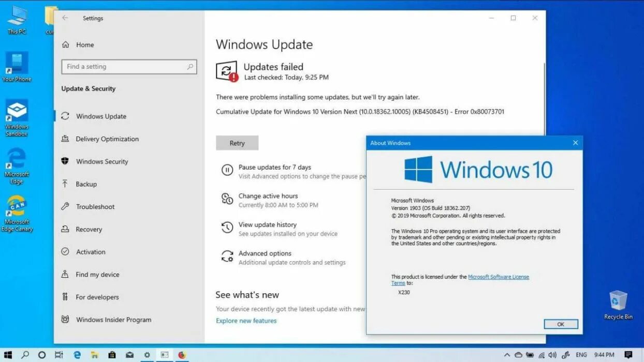
Task: Open the Activation page
Action: [x=91, y=252]
